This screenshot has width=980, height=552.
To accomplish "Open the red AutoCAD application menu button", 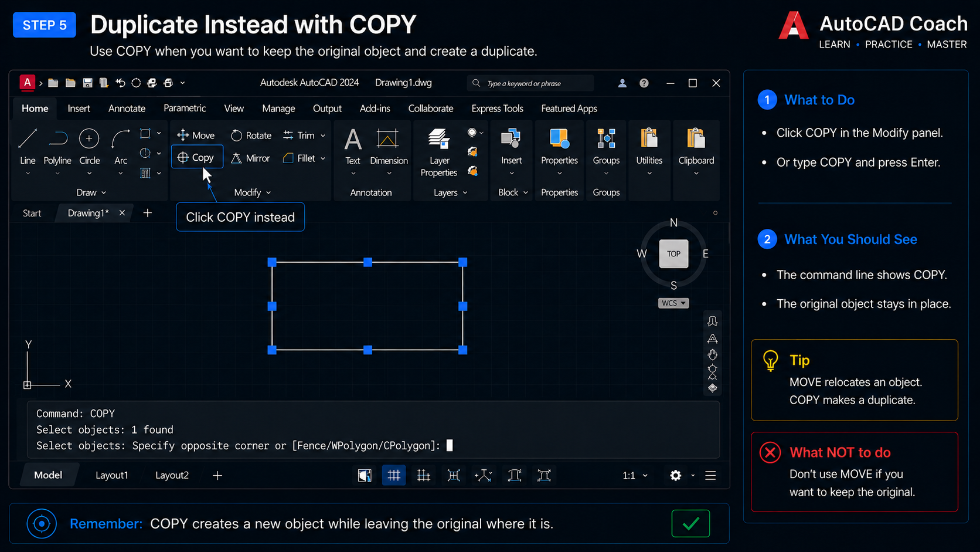I will point(27,83).
